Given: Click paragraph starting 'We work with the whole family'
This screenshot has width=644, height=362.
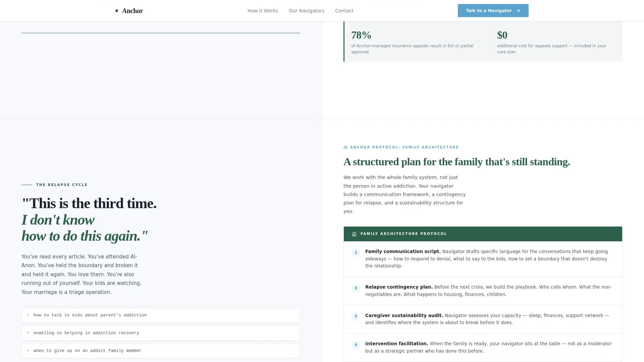Looking at the screenshot, I should point(405,194).
